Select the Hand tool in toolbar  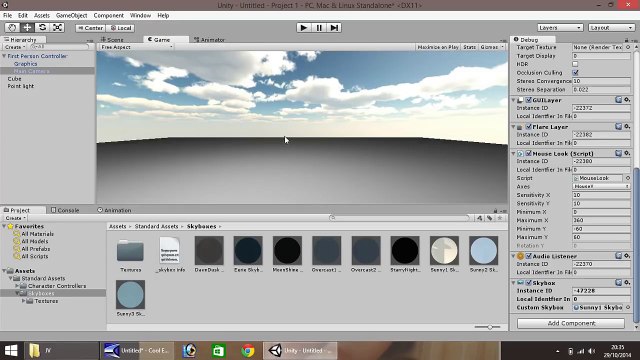pos(12,27)
